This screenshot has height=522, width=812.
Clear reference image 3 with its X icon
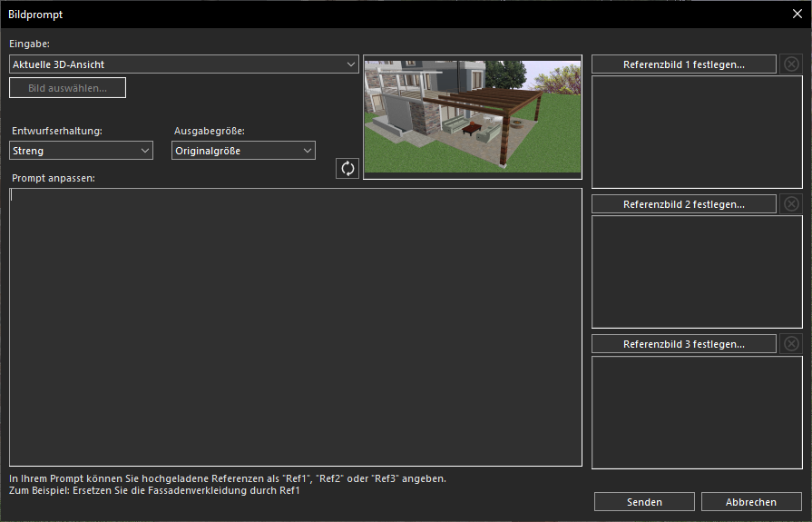pos(791,344)
